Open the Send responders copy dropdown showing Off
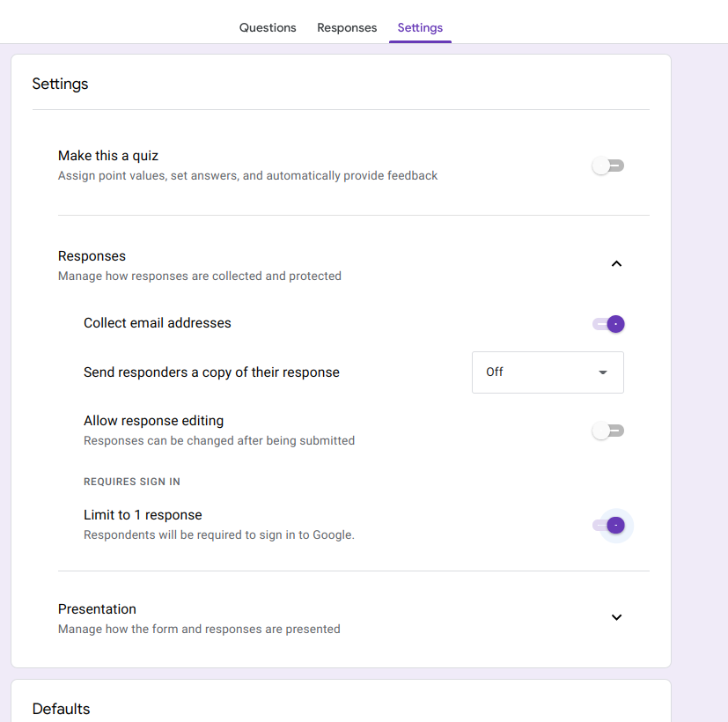The height and width of the screenshot is (722, 728). tap(548, 372)
